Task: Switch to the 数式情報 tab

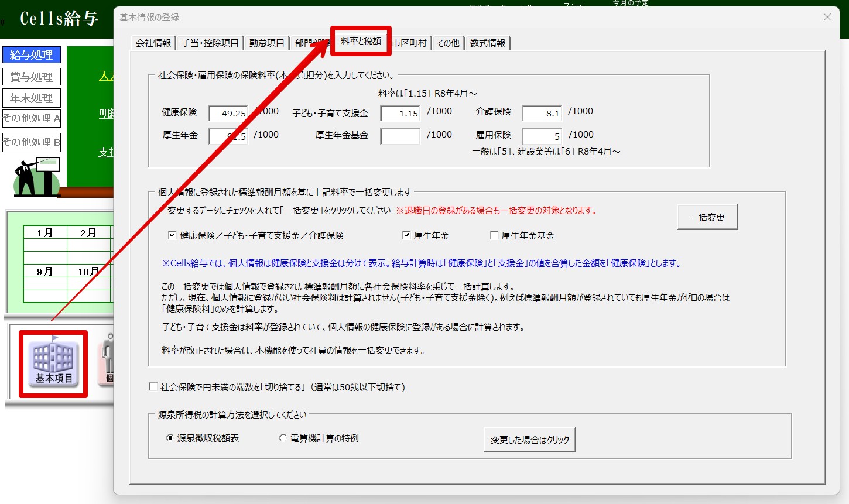Action: pyautogui.click(x=487, y=43)
